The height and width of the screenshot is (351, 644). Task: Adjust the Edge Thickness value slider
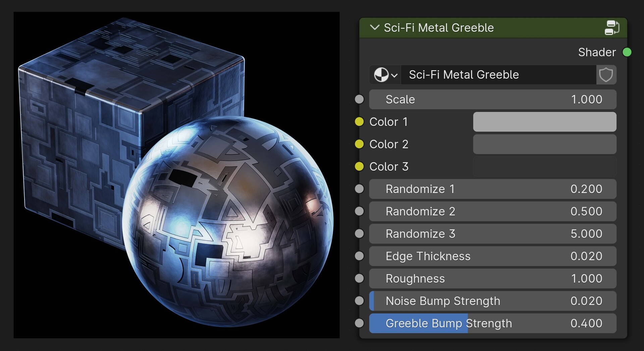[493, 256]
